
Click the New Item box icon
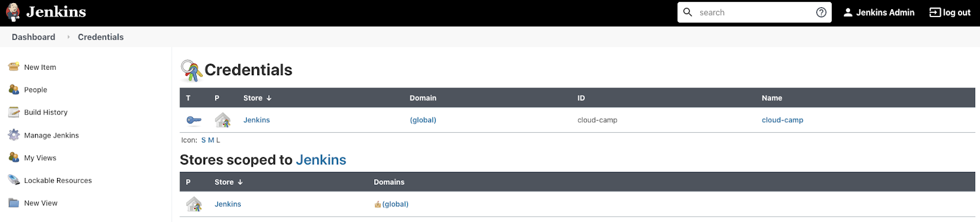[x=13, y=67]
